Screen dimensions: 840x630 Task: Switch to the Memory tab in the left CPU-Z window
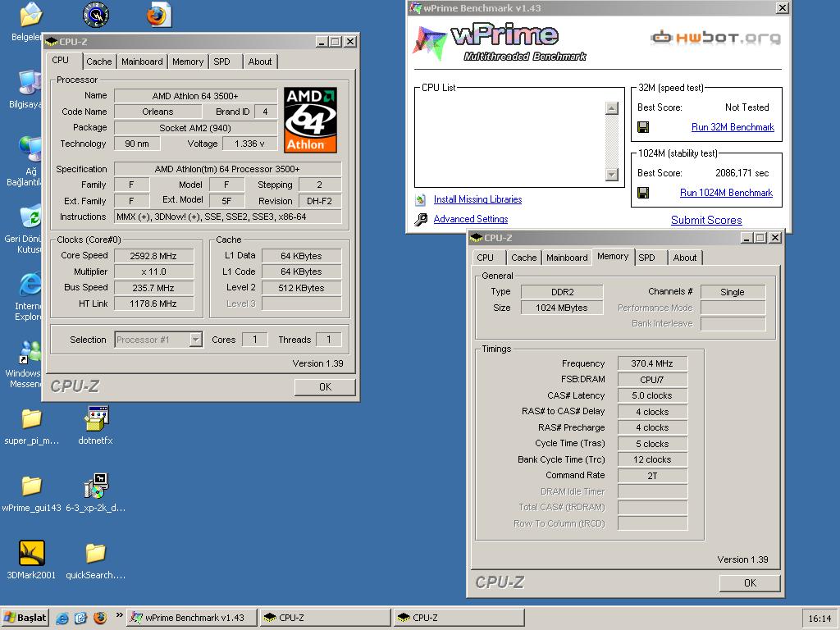[x=188, y=62]
